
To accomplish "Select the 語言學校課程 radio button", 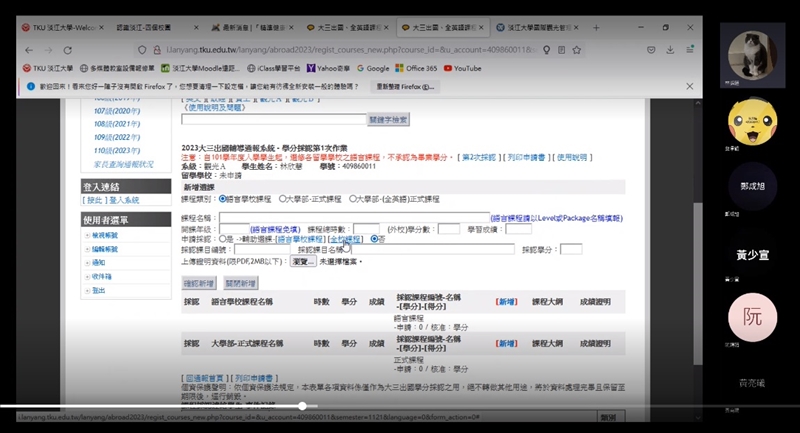I will tap(223, 199).
